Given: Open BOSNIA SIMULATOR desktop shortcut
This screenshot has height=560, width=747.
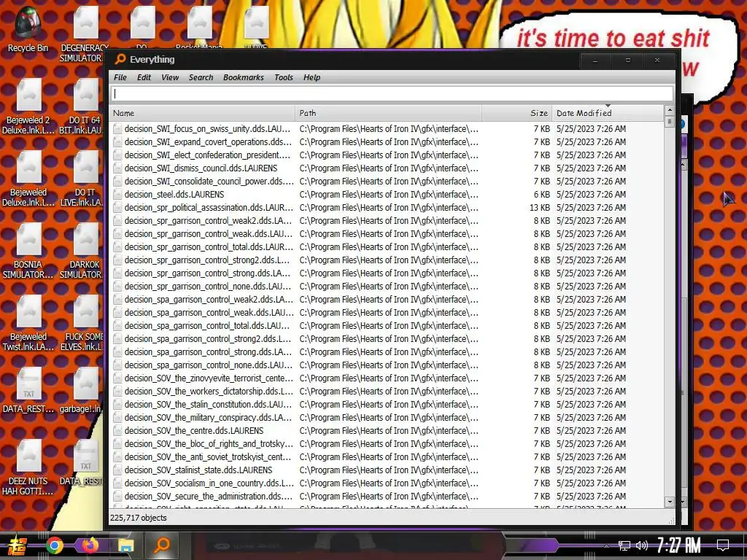Looking at the screenshot, I should click(x=28, y=251).
